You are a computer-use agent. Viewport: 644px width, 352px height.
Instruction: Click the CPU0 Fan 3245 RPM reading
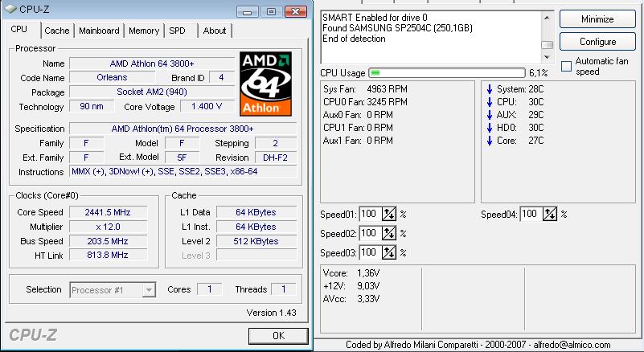pos(365,102)
